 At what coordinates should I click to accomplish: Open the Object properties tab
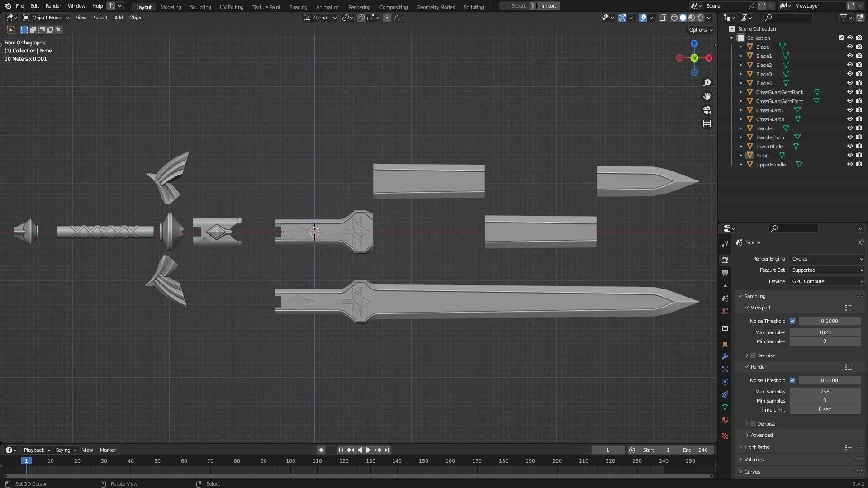pyautogui.click(x=725, y=344)
